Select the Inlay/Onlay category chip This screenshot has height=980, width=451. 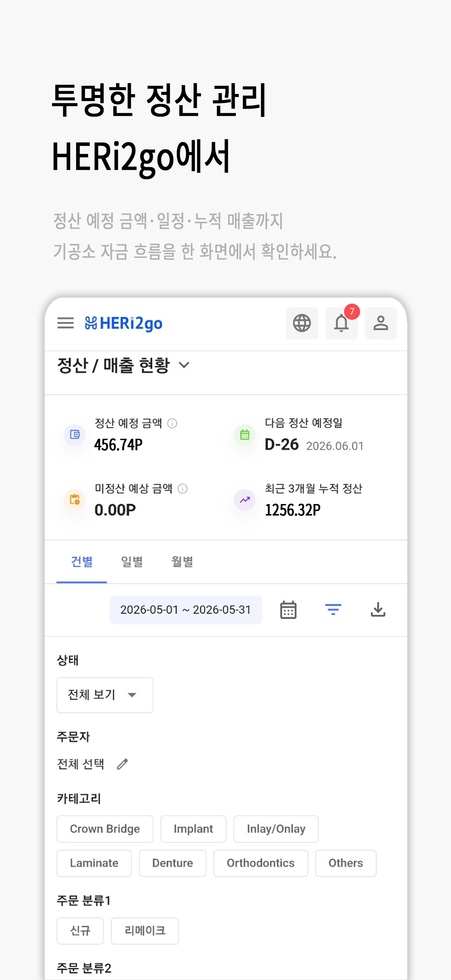pyautogui.click(x=276, y=829)
